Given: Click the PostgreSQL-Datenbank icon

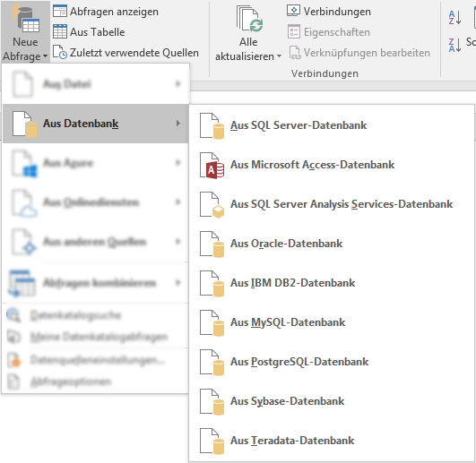Looking at the screenshot, I should point(212,363).
